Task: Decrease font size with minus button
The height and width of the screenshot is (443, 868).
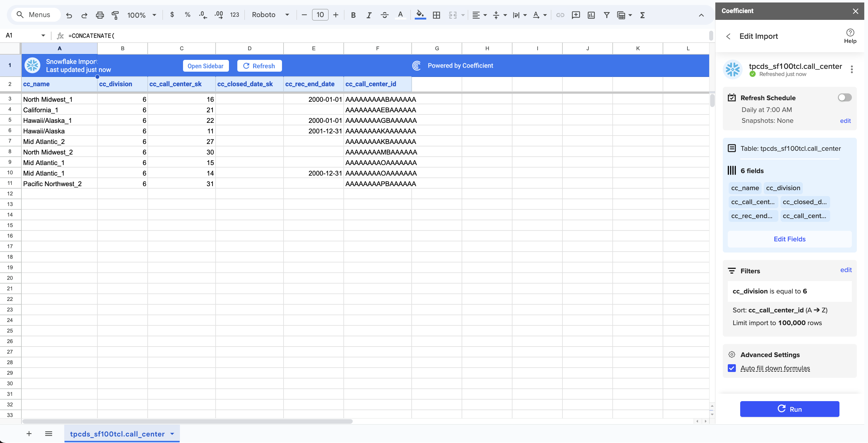Action: [304, 15]
